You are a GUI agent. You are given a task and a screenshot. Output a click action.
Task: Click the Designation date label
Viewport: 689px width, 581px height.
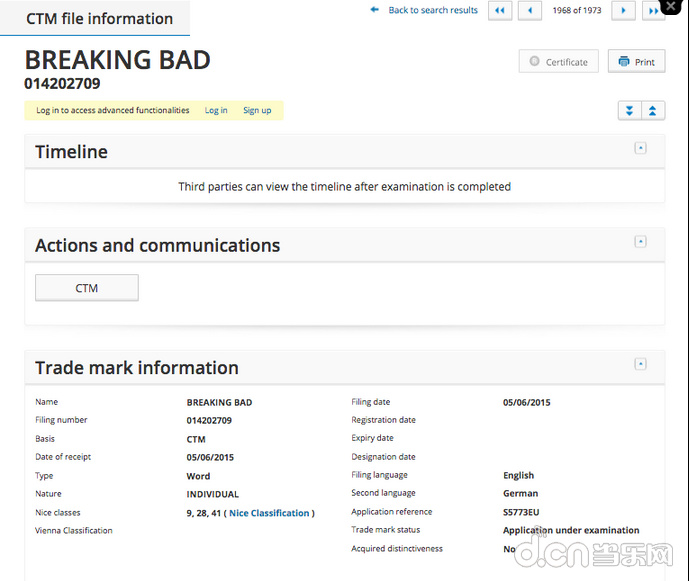[x=383, y=457]
